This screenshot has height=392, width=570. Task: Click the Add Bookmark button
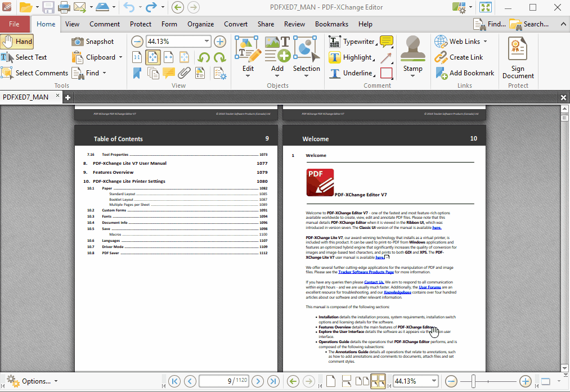coord(465,73)
